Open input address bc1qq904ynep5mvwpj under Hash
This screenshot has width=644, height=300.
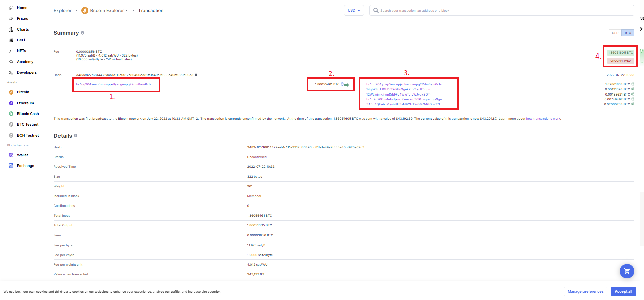coord(115,84)
